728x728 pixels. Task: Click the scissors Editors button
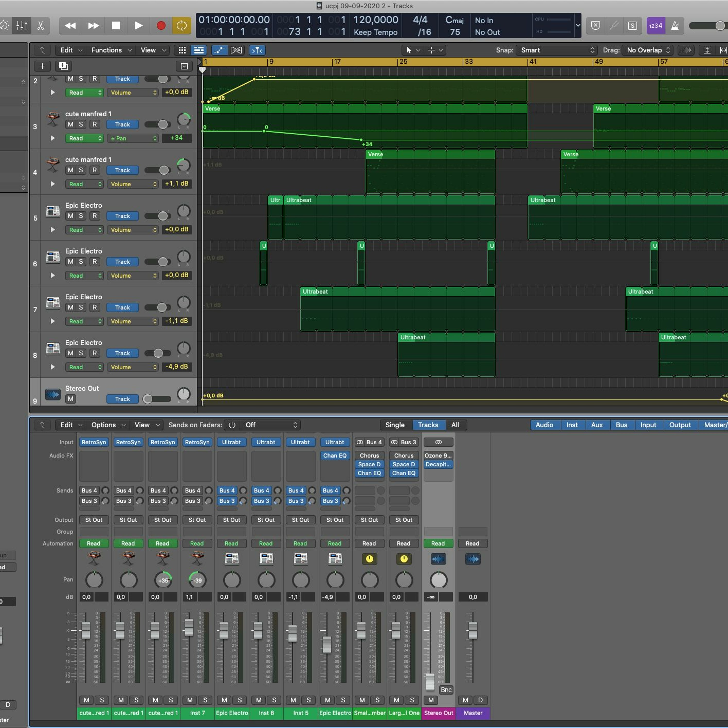pos(41,26)
